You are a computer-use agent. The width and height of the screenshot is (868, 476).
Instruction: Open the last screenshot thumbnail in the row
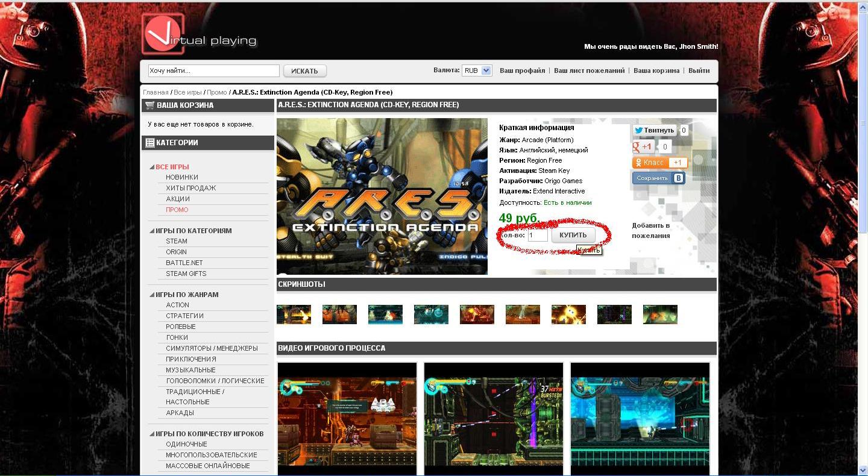point(660,315)
